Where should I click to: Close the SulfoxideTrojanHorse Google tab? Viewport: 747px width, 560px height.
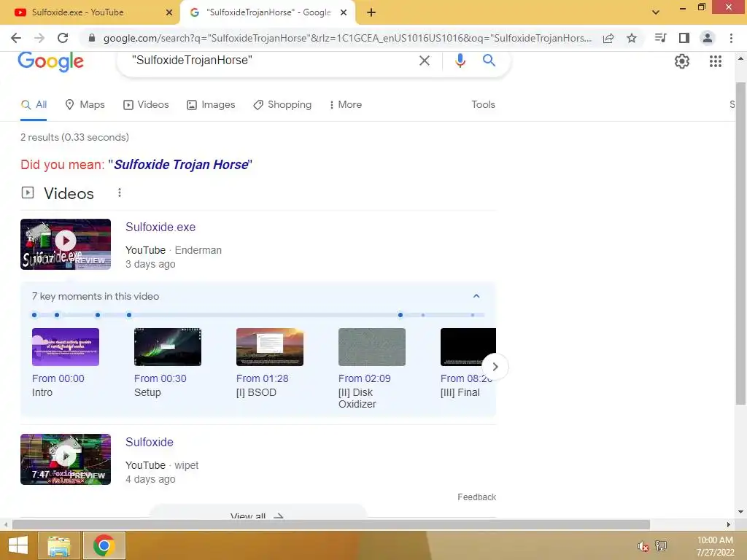click(x=344, y=12)
